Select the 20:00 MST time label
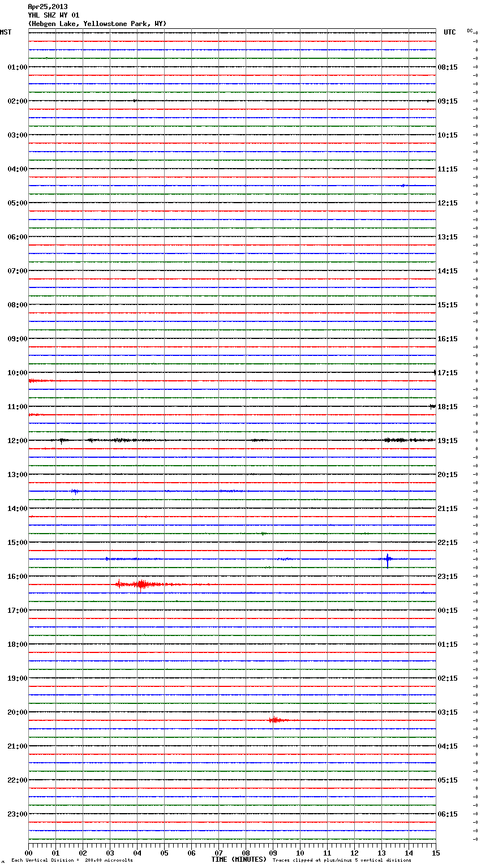This screenshot has width=481, height=868. coord(17,712)
